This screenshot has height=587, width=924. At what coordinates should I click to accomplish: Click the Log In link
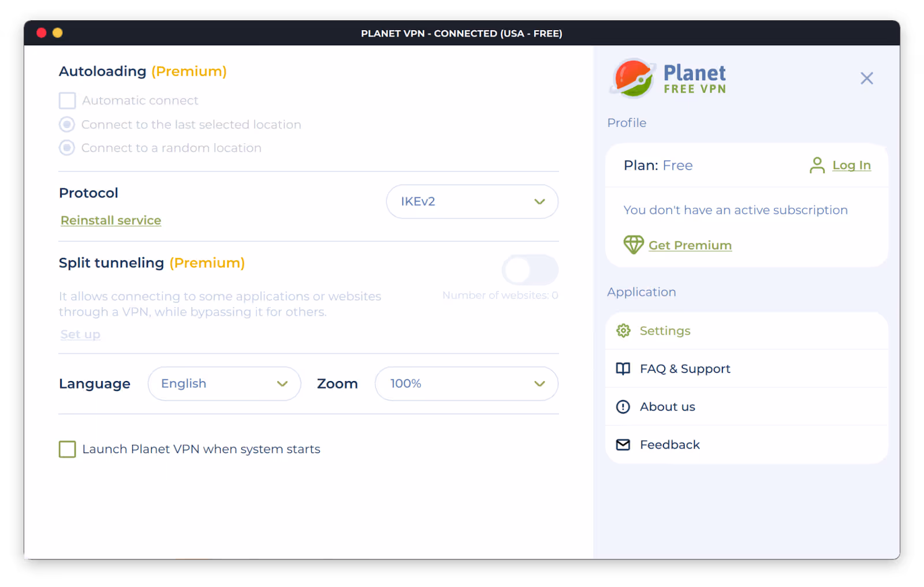pos(851,166)
